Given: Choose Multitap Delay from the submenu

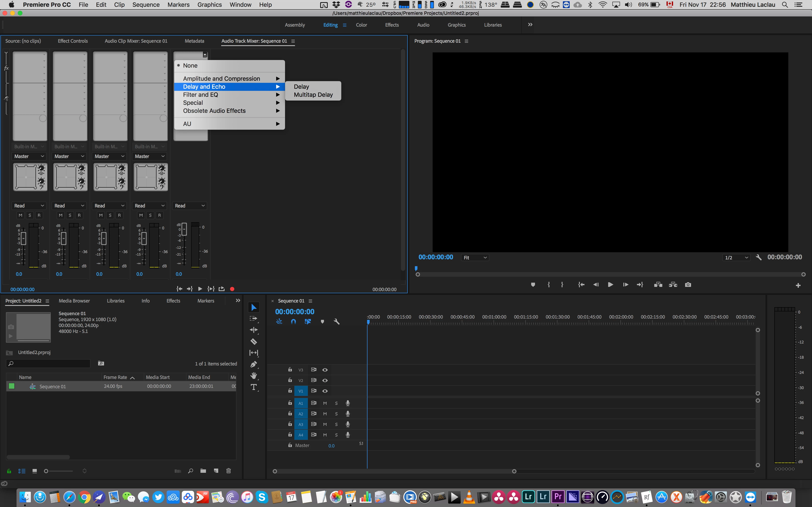Looking at the screenshot, I should pyautogui.click(x=313, y=95).
